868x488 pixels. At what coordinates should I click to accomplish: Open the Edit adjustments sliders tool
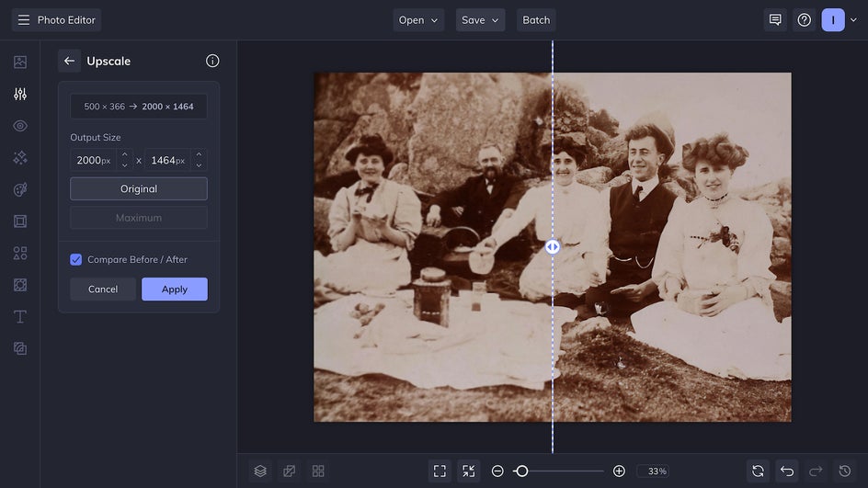pos(20,94)
